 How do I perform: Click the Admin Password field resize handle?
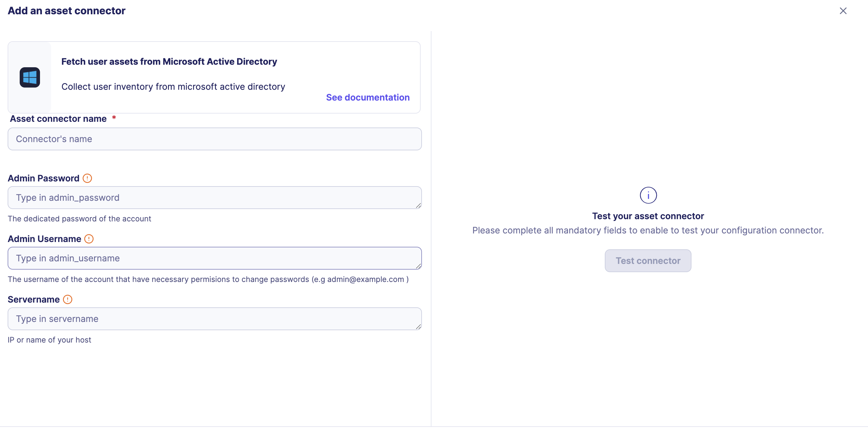click(x=418, y=206)
